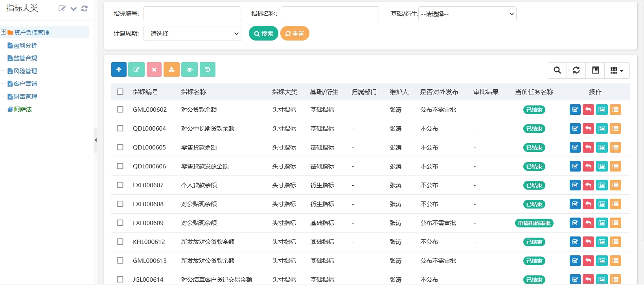This screenshot has height=288, width=644.
Task: Check the FXL000608 row checkbox
Action: [x=120, y=204]
